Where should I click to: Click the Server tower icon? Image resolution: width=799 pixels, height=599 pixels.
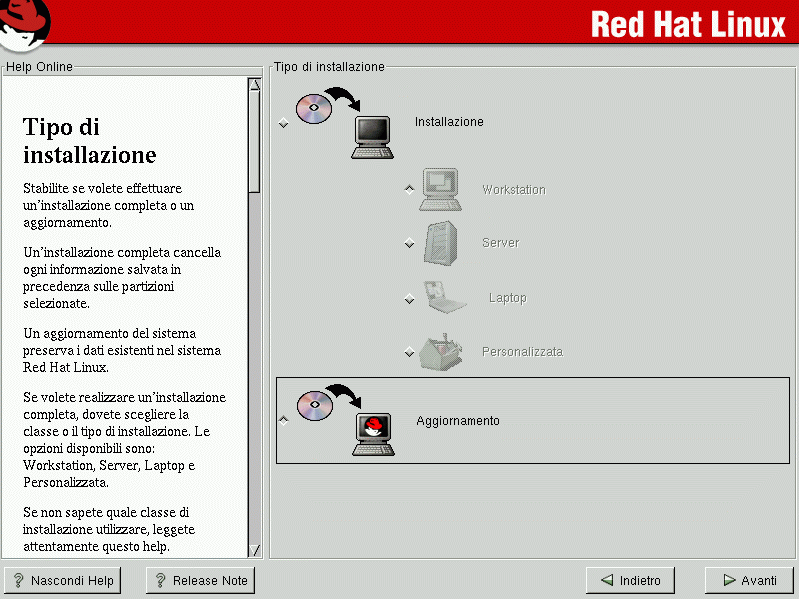[440, 243]
